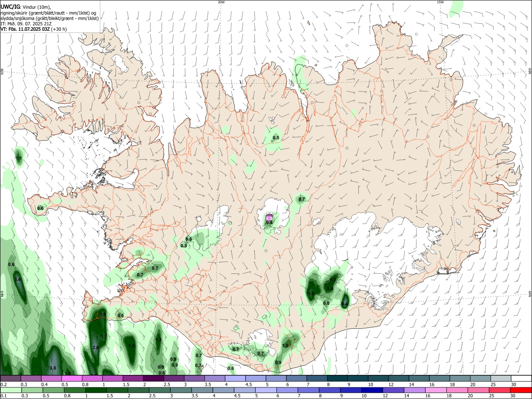Select the '1.4' precipitation value on the map

(x=330, y=288)
